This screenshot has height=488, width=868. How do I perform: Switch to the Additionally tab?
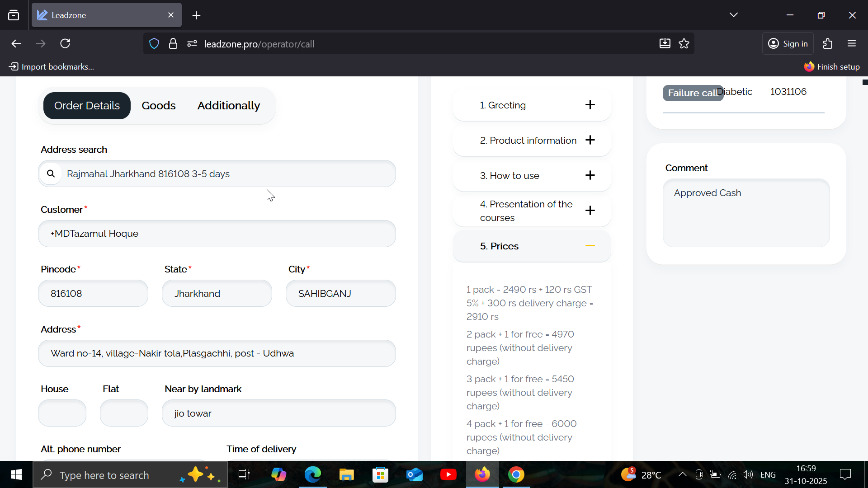click(228, 106)
